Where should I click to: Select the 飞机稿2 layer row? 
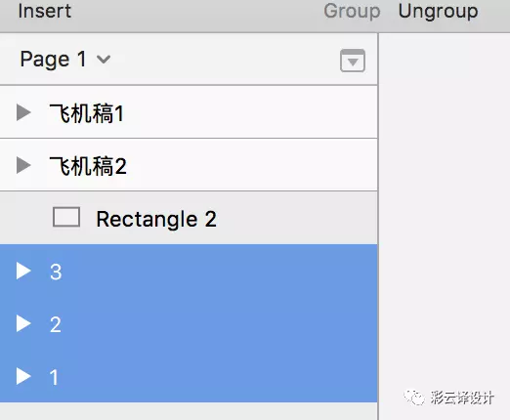[x=189, y=165]
